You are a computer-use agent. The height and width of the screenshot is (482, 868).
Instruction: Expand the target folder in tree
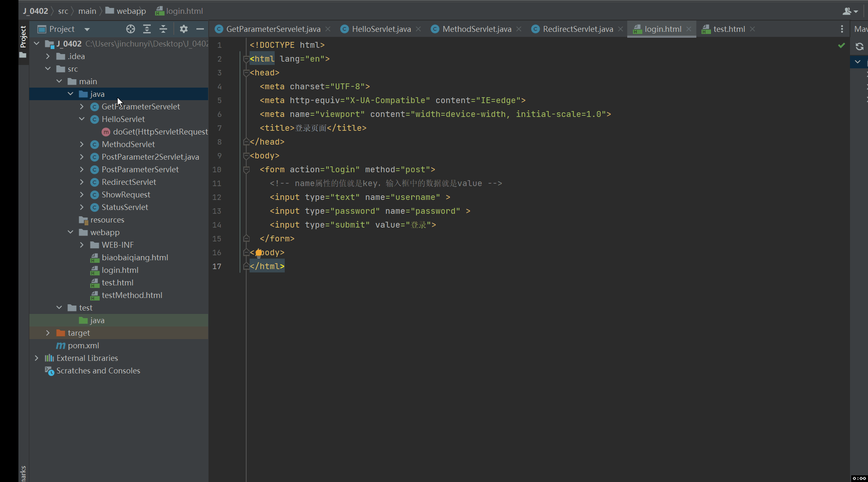[x=48, y=333]
